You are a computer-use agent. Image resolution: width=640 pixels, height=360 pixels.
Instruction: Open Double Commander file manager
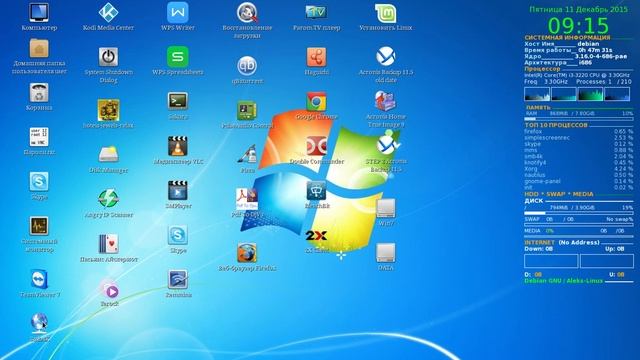(317, 146)
